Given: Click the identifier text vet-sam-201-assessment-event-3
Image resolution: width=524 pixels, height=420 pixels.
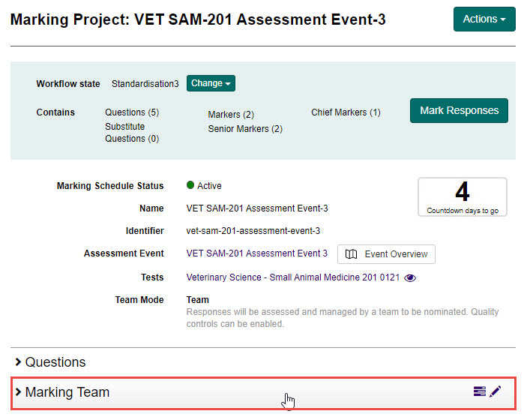Looking at the screenshot, I should coord(253,231).
